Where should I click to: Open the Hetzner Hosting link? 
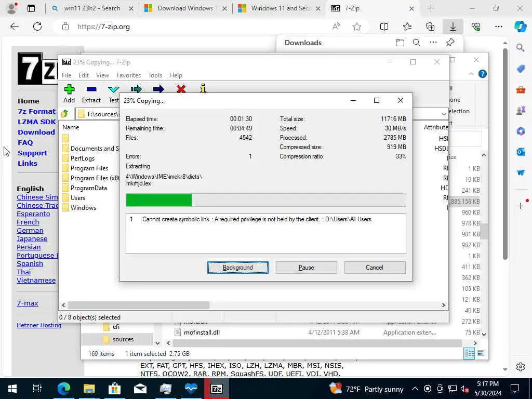(x=39, y=325)
